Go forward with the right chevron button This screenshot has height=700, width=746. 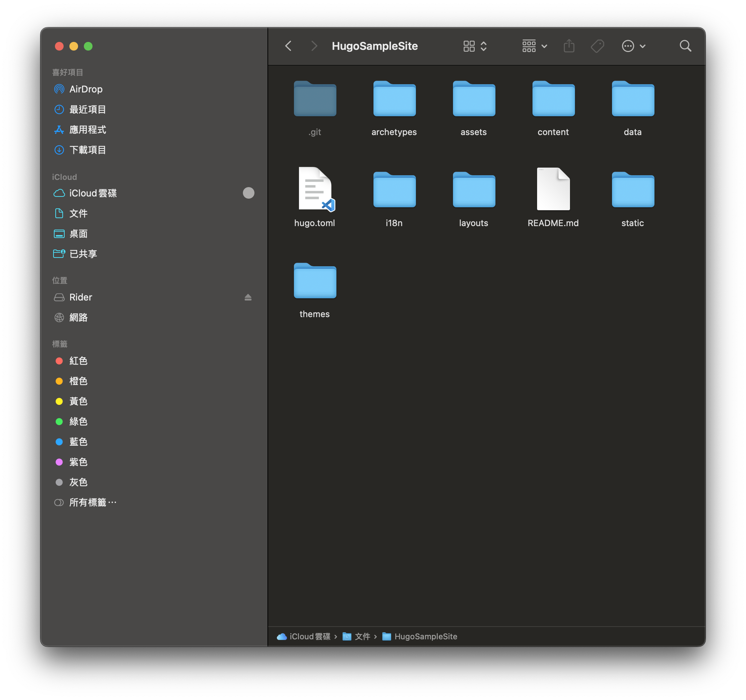click(x=314, y=46)
